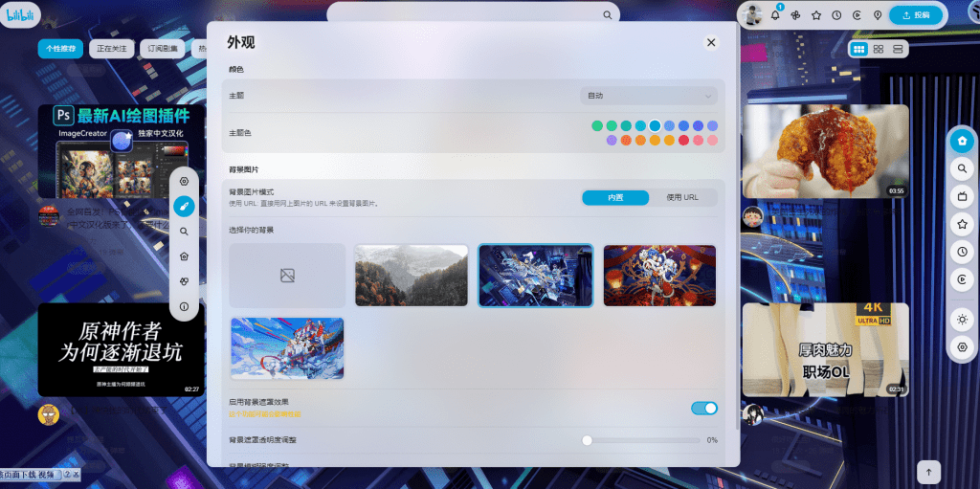The width and height of the screenshot is (980, 489).
Task: Click the 投稿 upload button
Action: (917, 15)
